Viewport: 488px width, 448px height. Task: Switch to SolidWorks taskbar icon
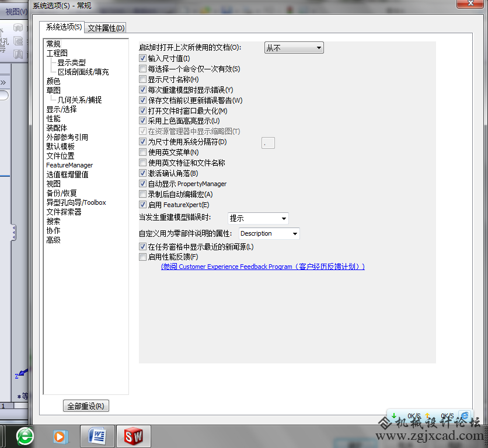pos(134,436)
